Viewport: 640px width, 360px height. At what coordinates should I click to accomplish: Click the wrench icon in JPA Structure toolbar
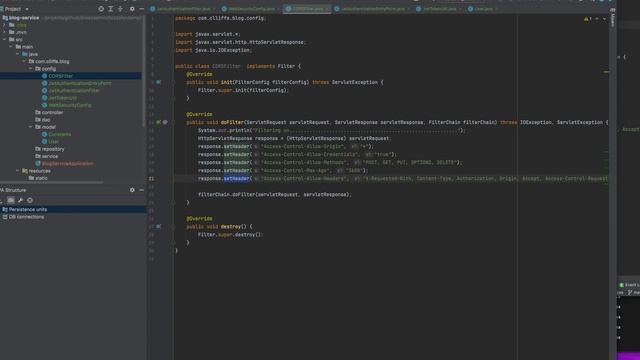[x=20, y=200]
